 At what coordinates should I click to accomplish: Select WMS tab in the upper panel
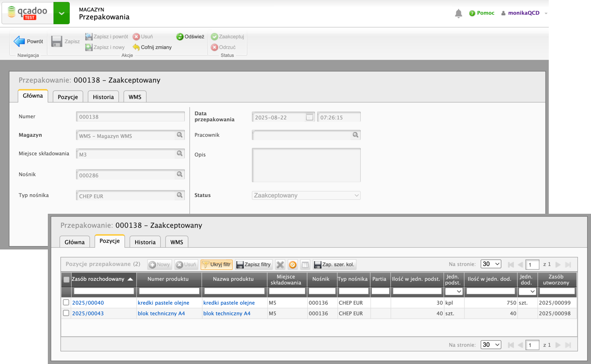point(135,96)
